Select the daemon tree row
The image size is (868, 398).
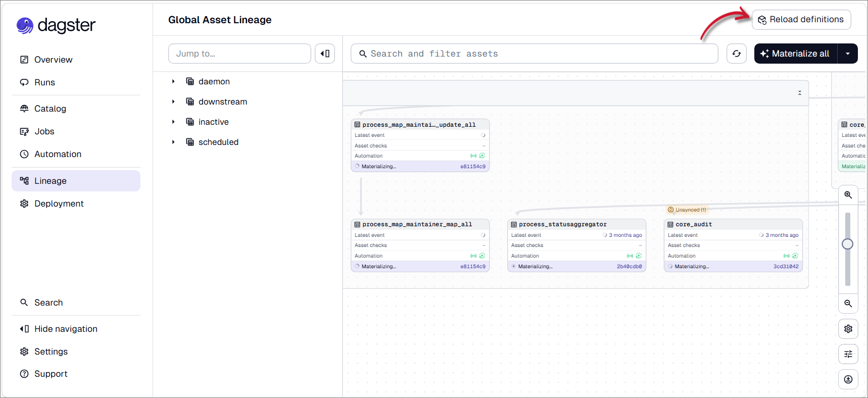248,81
